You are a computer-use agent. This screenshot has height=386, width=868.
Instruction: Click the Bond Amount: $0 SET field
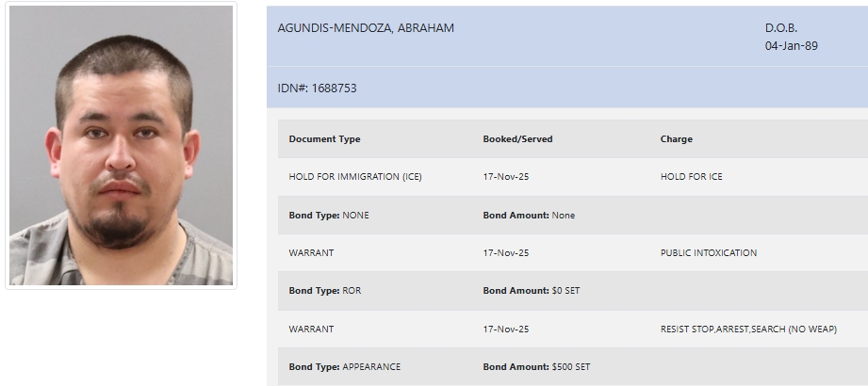(531, 291)
